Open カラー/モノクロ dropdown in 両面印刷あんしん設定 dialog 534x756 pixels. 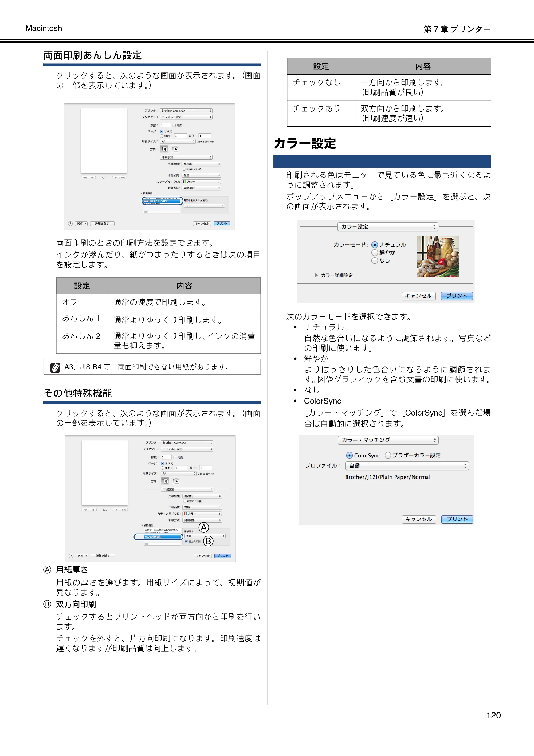tap(201, 182)
